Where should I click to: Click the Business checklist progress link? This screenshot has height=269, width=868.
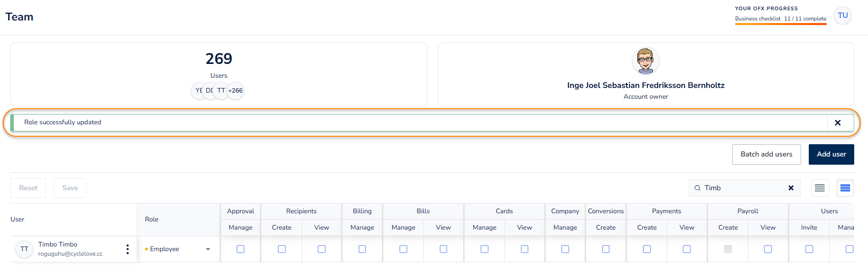(x=780, y=19)
